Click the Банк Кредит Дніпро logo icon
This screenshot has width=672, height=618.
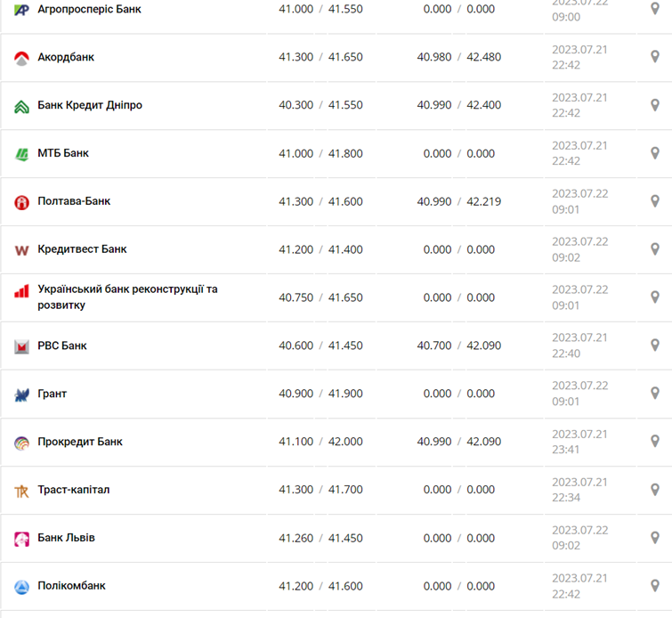point(22,106)
